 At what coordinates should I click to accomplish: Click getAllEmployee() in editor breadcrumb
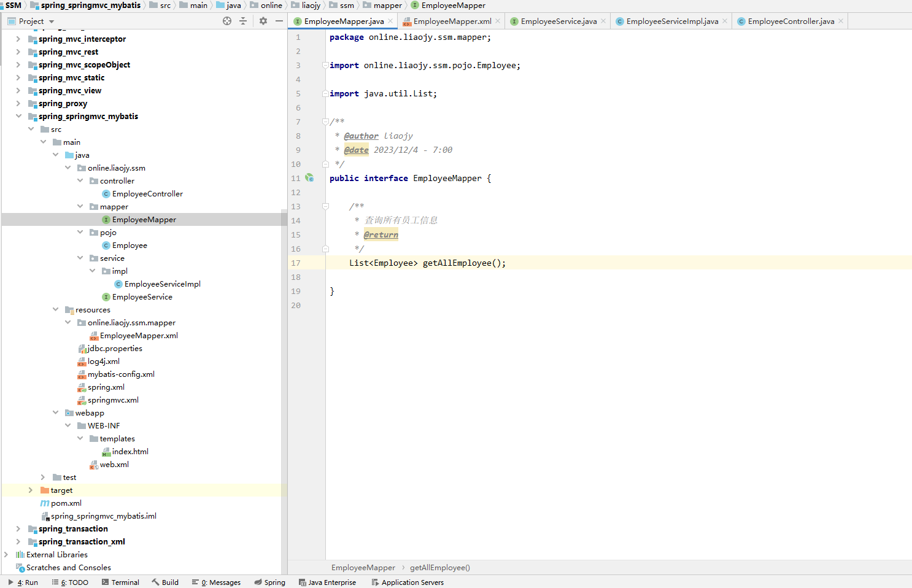coord(440,568)
